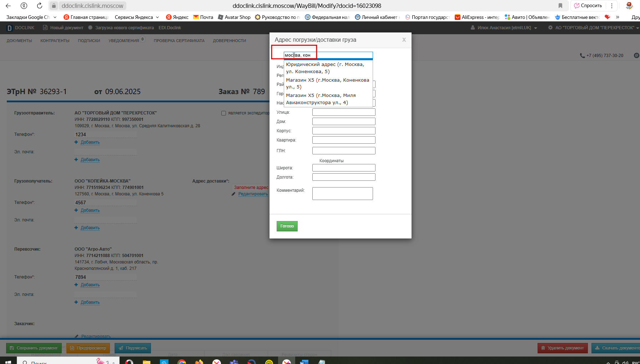This screenshot has height=364, width=640.
Task: Add another phone under Перевозчик number 7894
Action: coord(90,285)
